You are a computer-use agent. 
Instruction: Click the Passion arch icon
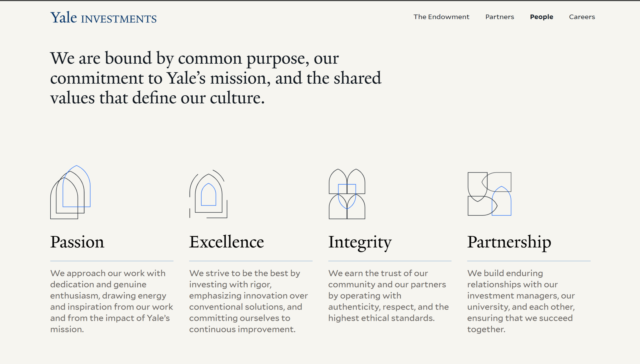70,192
